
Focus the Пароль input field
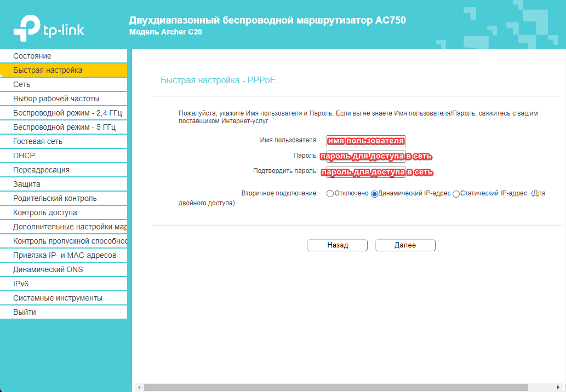[x=365, y=157]
